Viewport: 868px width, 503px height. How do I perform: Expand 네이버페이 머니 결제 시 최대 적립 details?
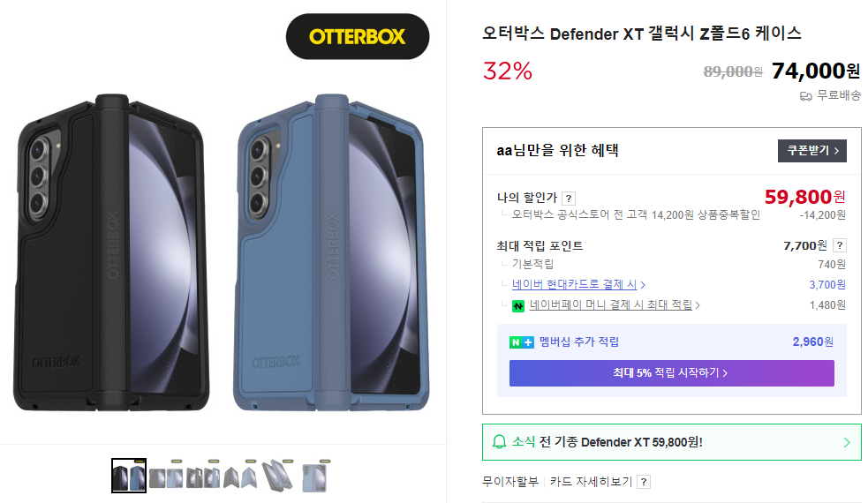click(x=615, y=305)
